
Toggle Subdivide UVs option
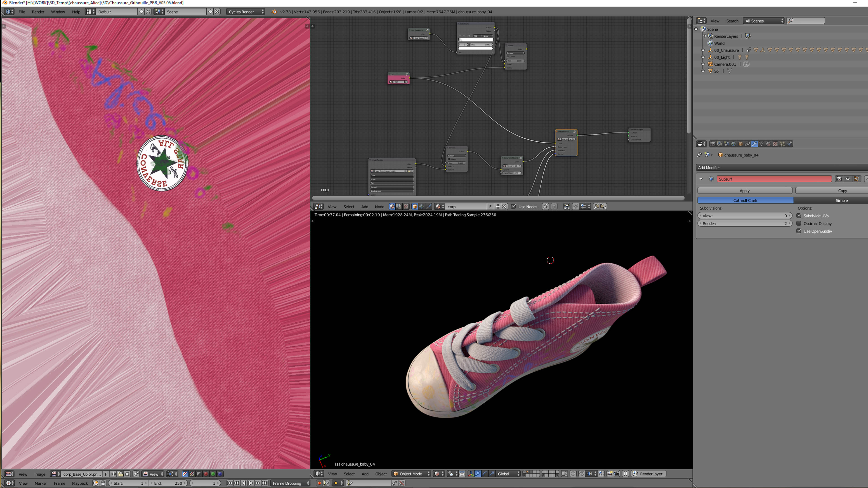[x=799, y=216]
